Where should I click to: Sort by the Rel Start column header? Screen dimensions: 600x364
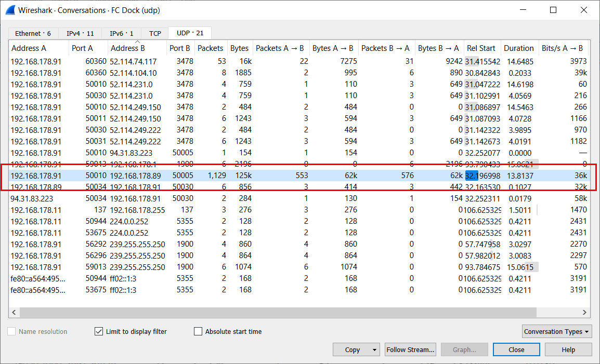482,48
